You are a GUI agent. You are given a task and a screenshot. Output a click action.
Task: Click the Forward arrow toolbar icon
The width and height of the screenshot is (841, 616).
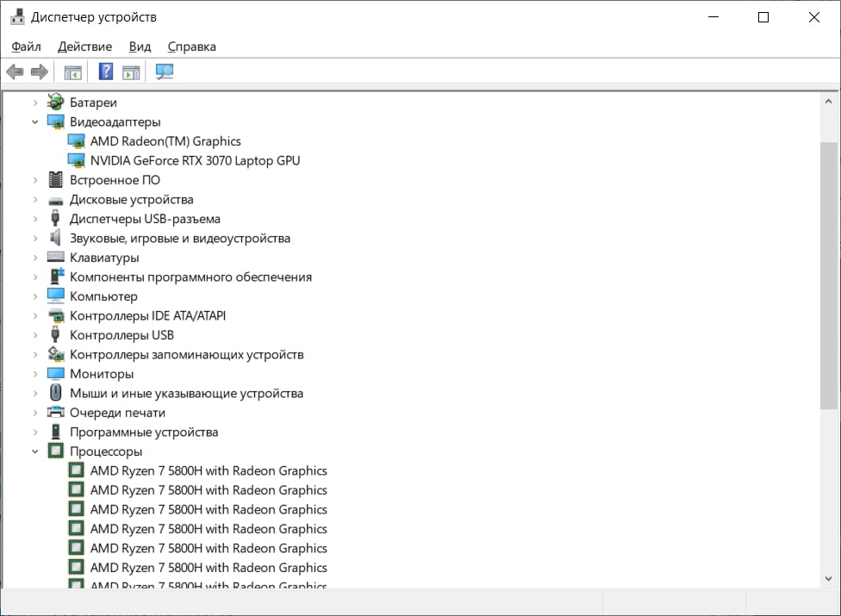[x=39, y=72]
